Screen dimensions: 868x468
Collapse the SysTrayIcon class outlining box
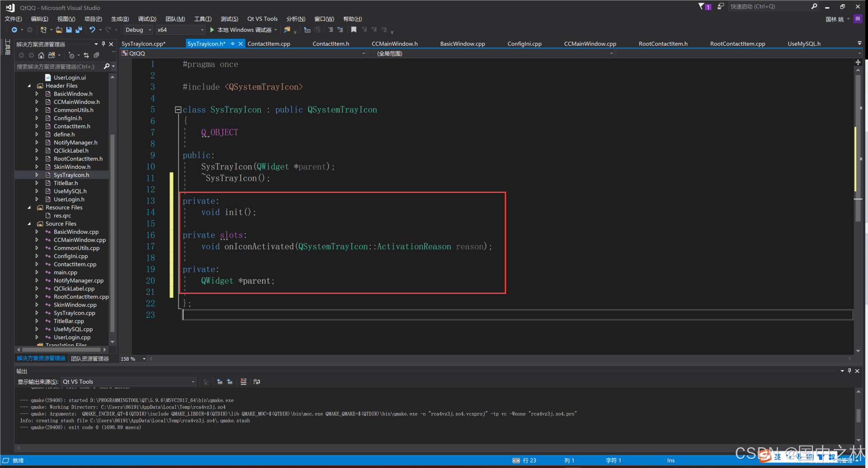[178, 110]
